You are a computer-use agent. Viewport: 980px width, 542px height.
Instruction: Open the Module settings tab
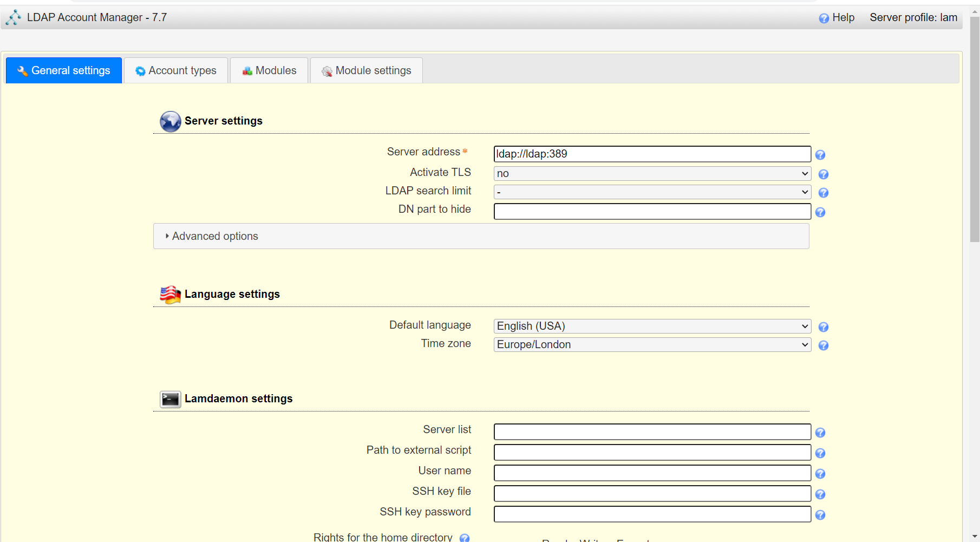[x=367, y=70]
